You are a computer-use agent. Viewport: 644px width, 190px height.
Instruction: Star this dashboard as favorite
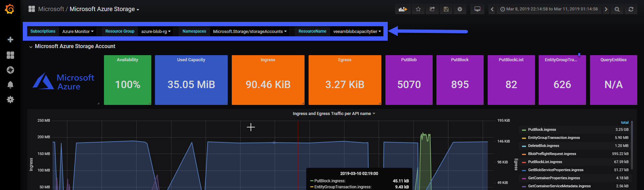click(x=418, y=9)
